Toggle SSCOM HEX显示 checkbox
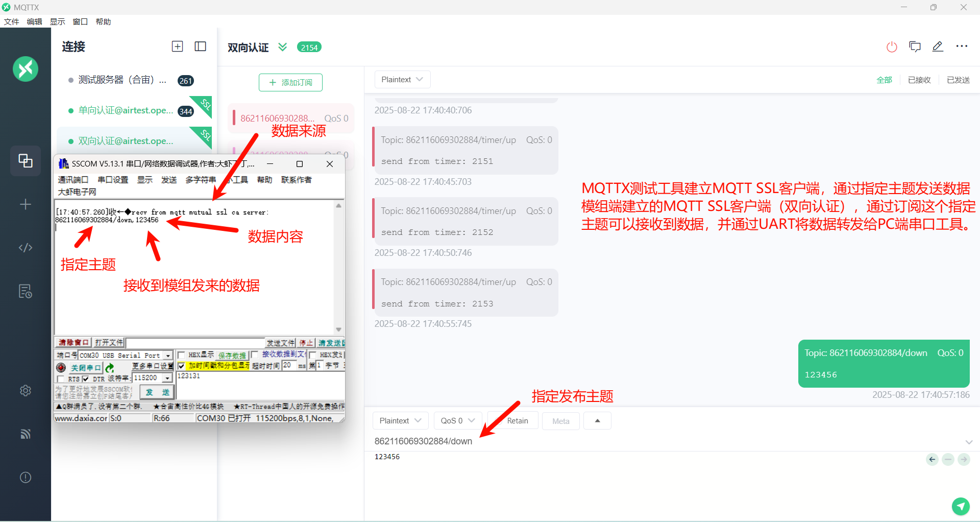Screen dimensions: 980x522 (x=181, y=355)
